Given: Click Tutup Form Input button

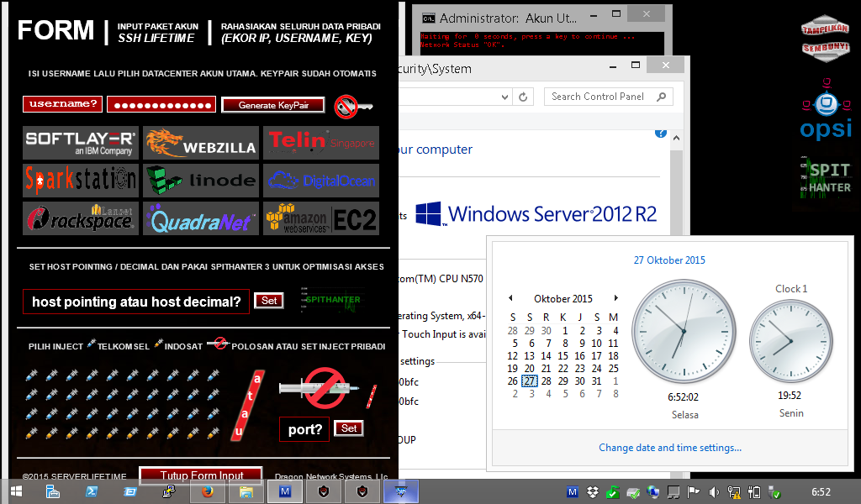Looking at the screenshot, I should click(x=200, y=476).
